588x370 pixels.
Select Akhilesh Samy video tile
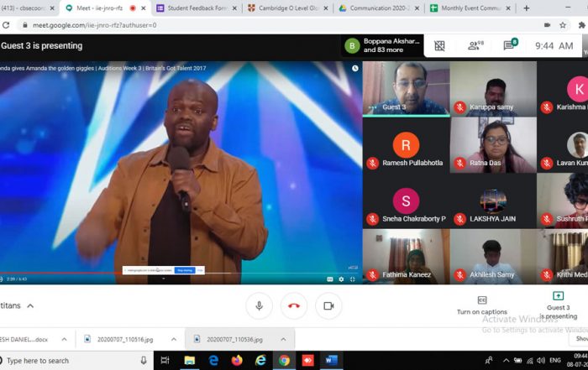(493, 257)
